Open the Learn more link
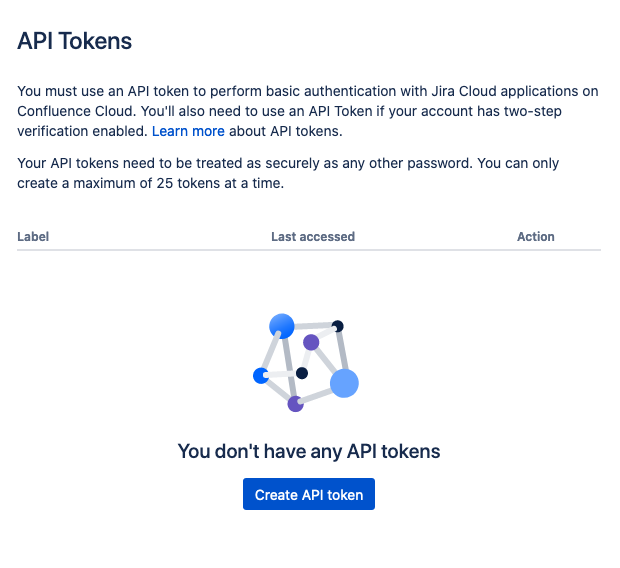Viewport: 620px width, 568px height. [x=188, y=131]
